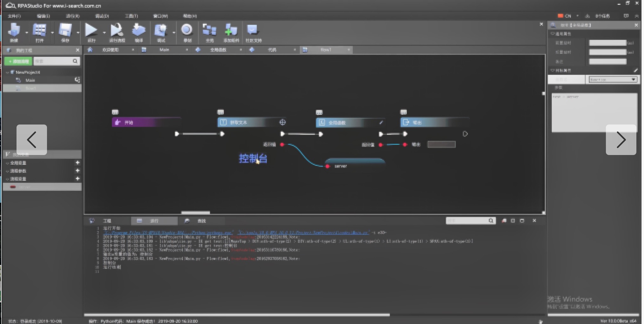Click the Add component green plus icon
Image resolution: width=644 pixels, height=324 pixels.
[231, 30]
